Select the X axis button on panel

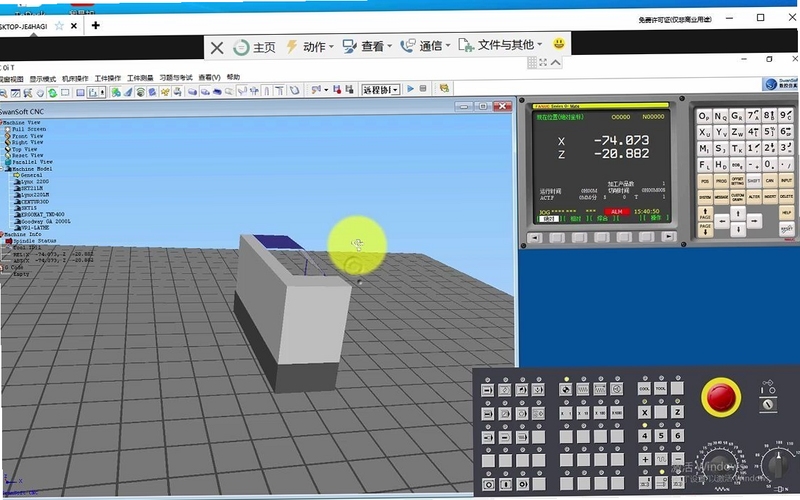click(644, 413)
